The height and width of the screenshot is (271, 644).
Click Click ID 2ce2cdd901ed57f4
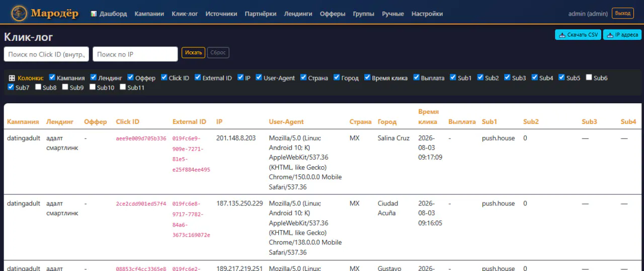pyautogui.click(x=141, y=204)
